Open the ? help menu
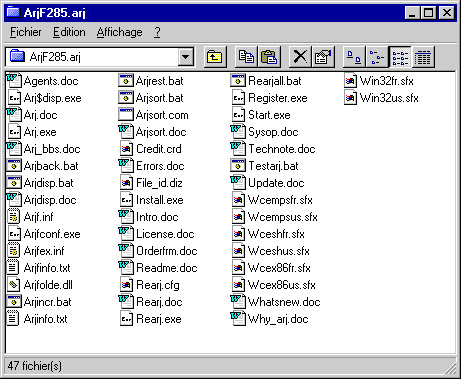This screenshot has width=461, height=379. point(157,32)
